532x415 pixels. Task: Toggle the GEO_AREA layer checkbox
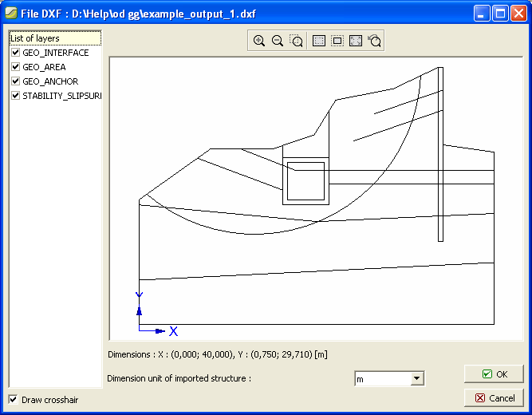click(x=15, y=67)
